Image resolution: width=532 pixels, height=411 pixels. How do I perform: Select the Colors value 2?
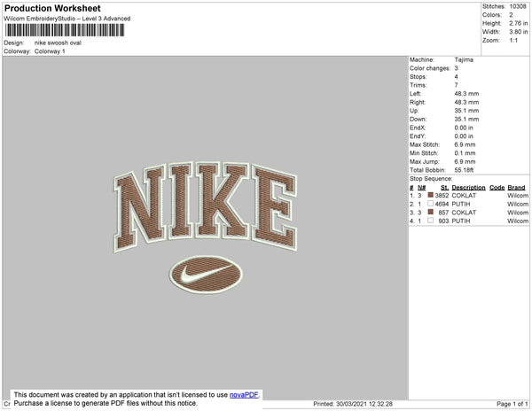point(511,15)
